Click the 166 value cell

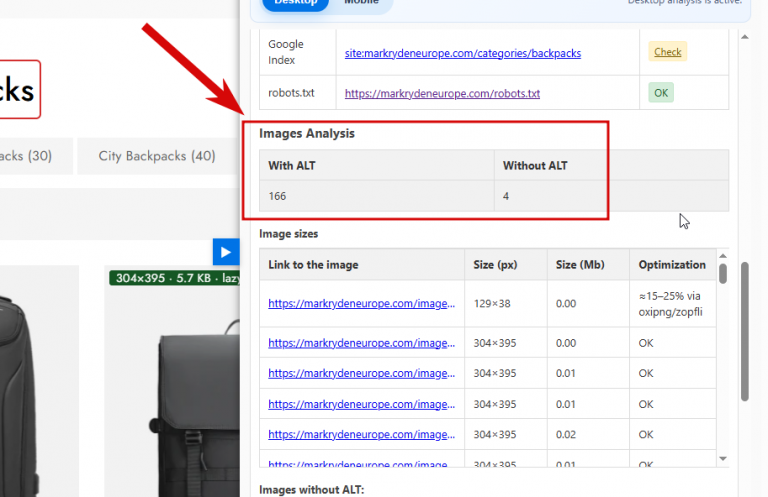[x=377, y=196]
